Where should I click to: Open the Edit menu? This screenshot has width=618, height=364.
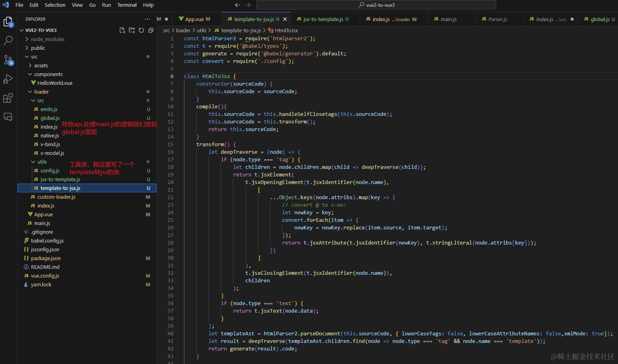tap(34, 5)
